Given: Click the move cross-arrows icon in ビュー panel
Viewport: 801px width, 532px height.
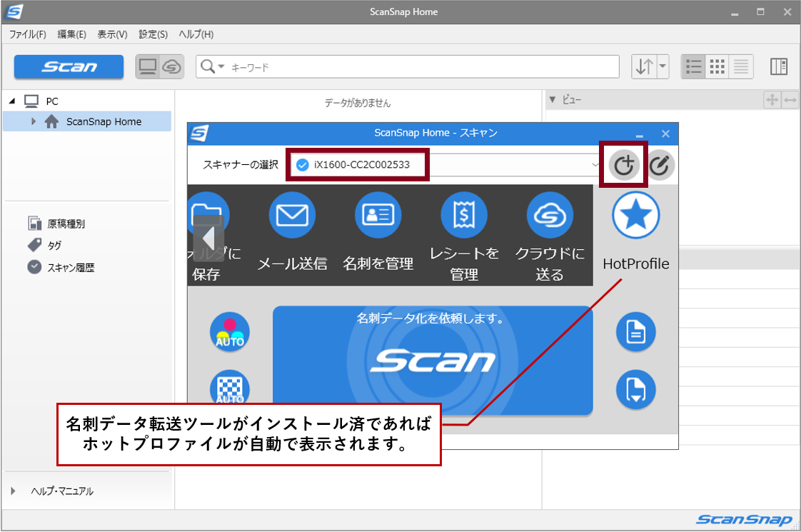Looking at the screenshot, I should (772, 100).
